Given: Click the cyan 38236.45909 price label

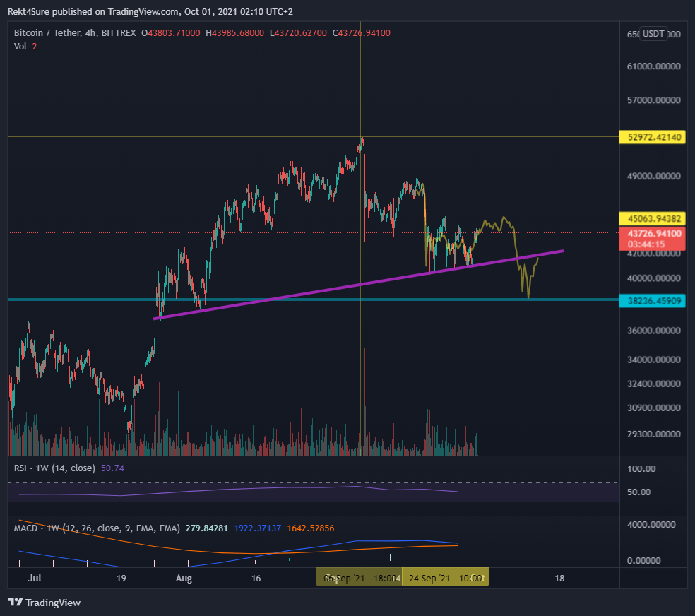Looking at the screenshot, I should coord(653,301).
